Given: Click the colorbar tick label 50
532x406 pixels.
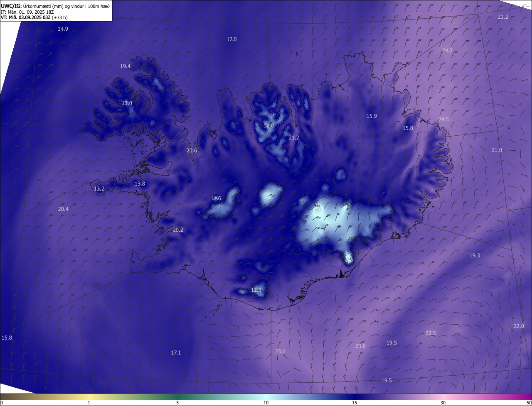Looking at the screenshot, I should (x=529, y=403).
